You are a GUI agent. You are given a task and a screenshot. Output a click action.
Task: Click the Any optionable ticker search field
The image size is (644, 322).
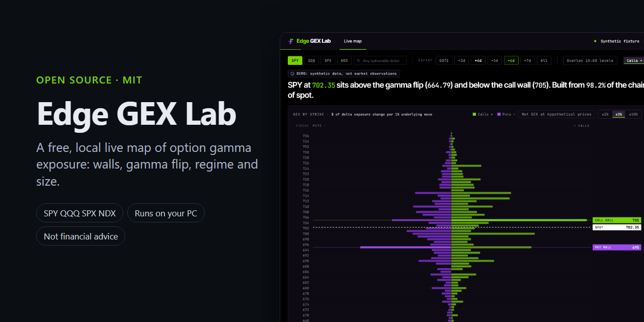pos(380,60)
